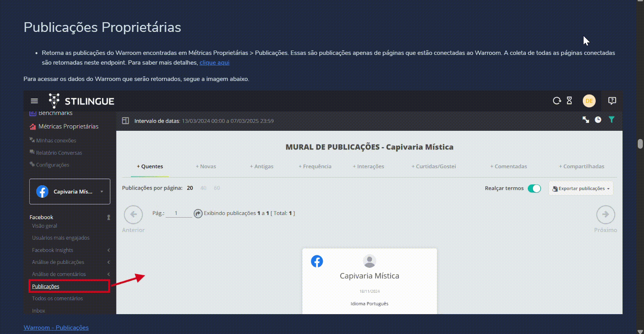This screenshot has height=334, width=644.
Task: Click the DE user avatar
Action: (x=589, y=101)
